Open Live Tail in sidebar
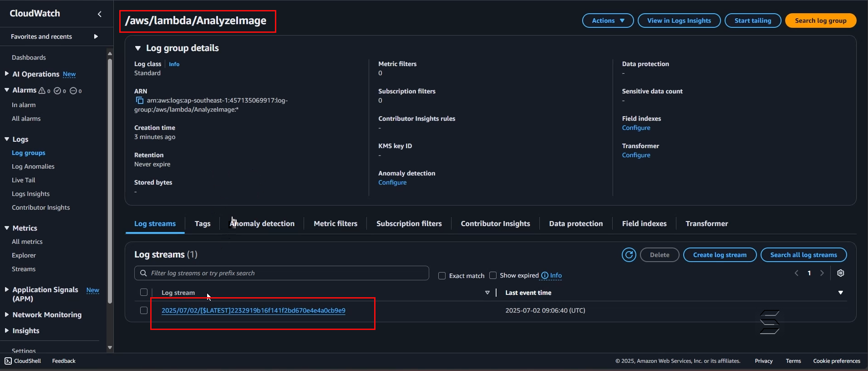This screenshot has height=371, width=868. 23,180
